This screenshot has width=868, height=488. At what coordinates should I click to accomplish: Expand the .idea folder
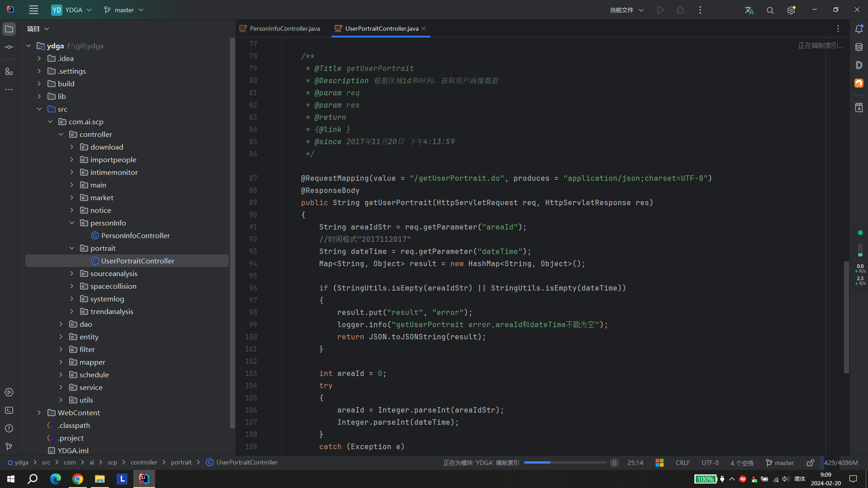click(39, 58)
